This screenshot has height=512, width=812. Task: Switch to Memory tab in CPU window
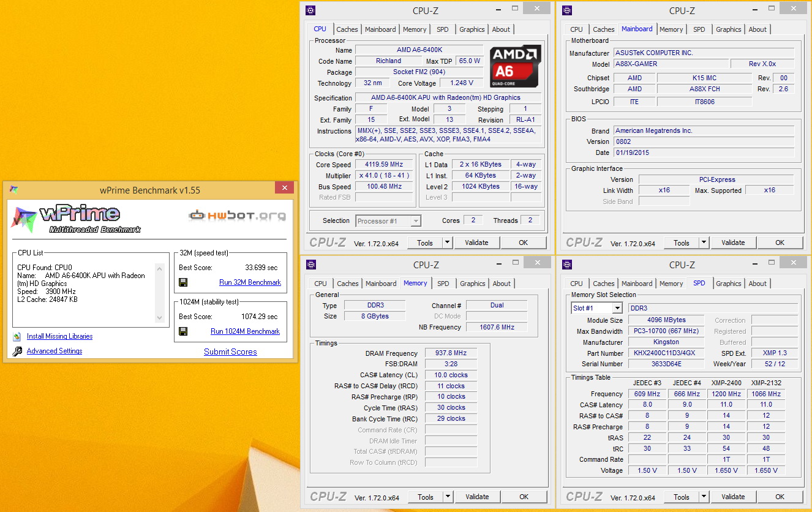415,29
